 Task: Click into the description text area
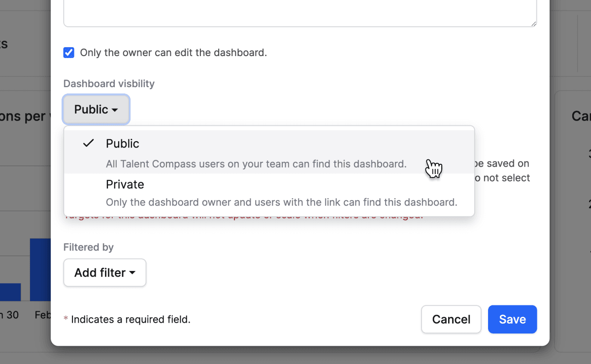[x=299, y=12]
